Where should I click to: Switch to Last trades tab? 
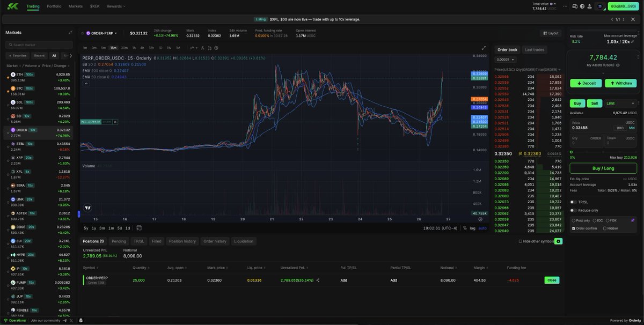[534, 50]
